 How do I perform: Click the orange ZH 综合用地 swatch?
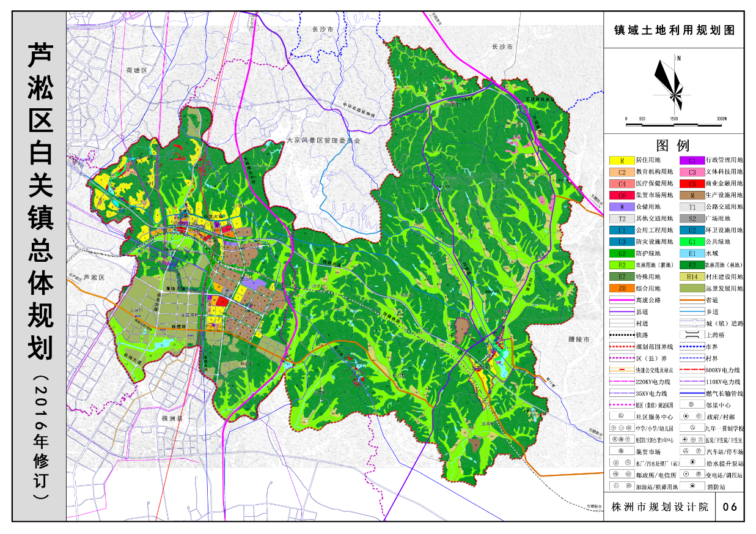click(622, 289)
